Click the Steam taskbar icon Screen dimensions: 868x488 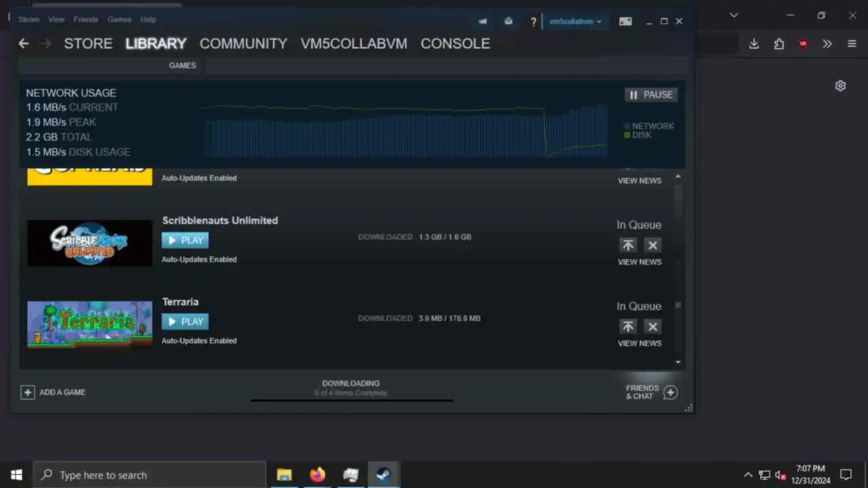tap(384, 475)
